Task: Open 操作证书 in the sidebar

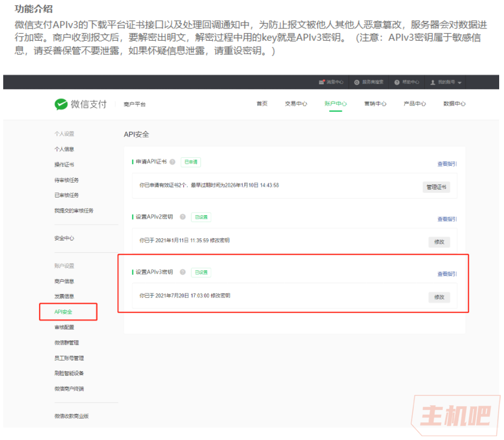Action: (64, 165)
